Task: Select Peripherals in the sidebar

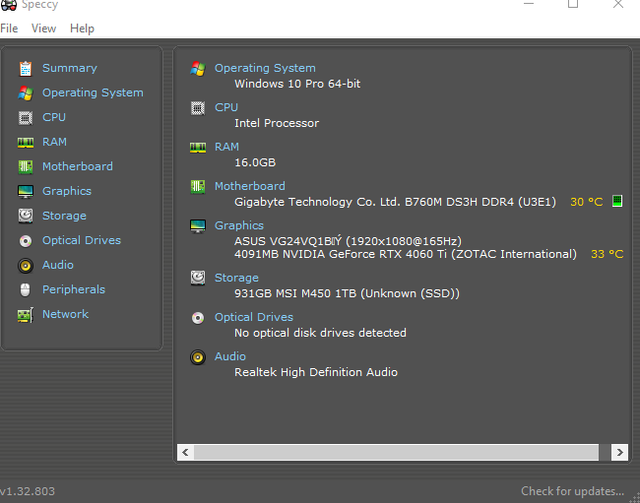Action: (x=74, y=289)
